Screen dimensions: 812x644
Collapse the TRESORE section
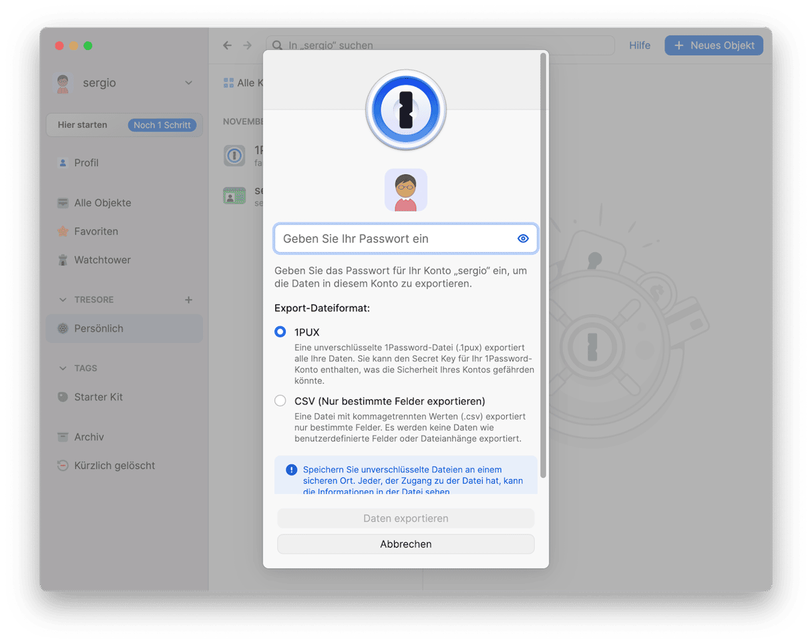63,300
